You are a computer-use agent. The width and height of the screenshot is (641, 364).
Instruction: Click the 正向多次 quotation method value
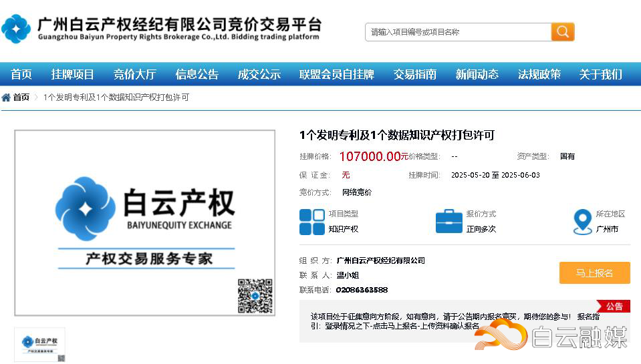coord(481,229)
